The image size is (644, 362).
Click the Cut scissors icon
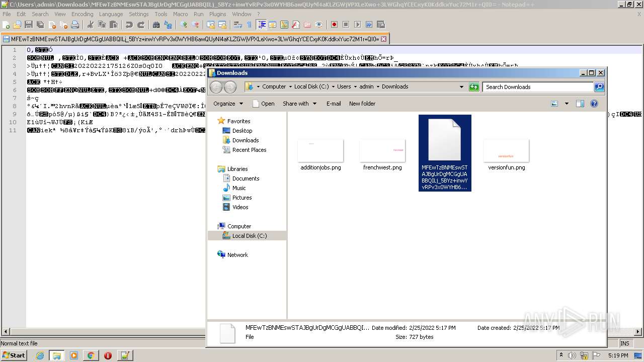(90, 25)
